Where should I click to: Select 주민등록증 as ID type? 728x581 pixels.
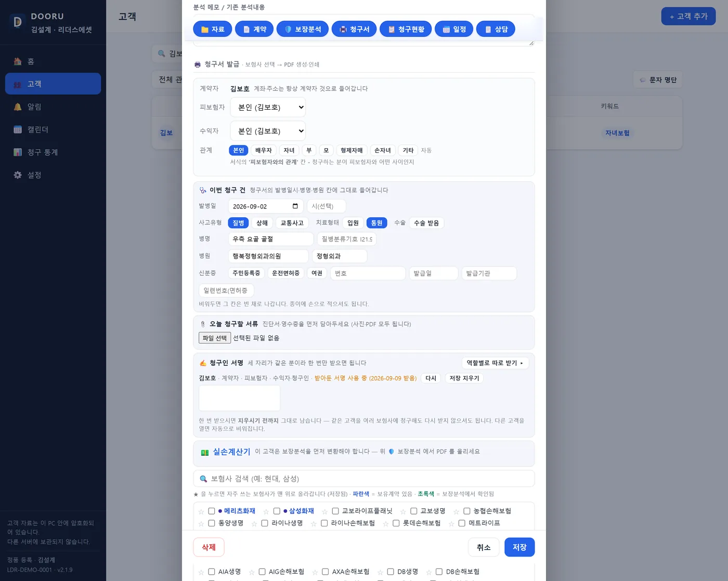246,273
